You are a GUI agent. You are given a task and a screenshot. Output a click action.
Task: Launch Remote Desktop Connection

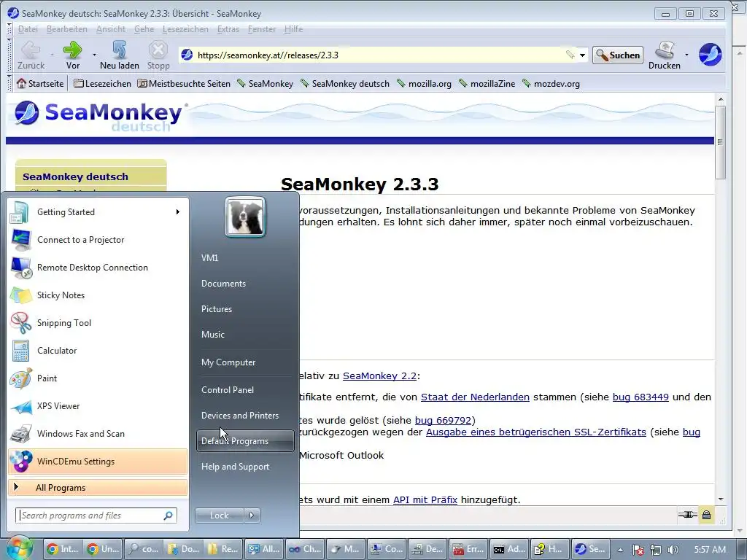(x=98, y=268)
